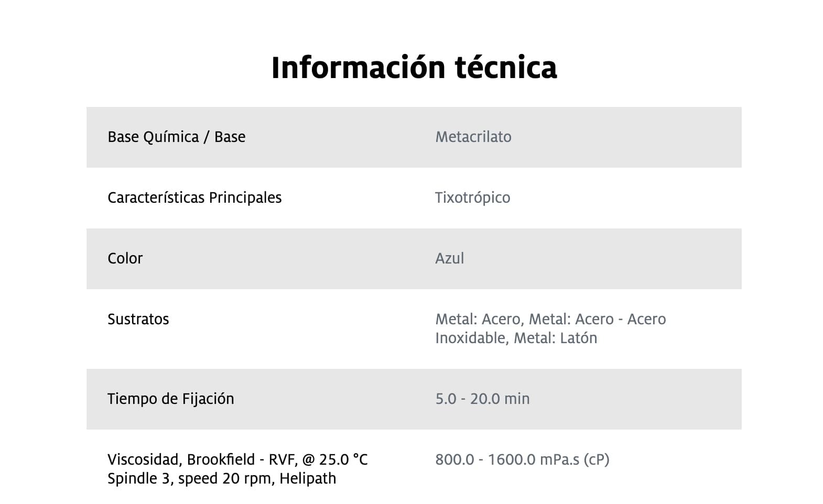Viewport: 823px width, 504px height.
Task: Click the Inoxidable, Metal: Latón text line
Action: coord(516,338)
